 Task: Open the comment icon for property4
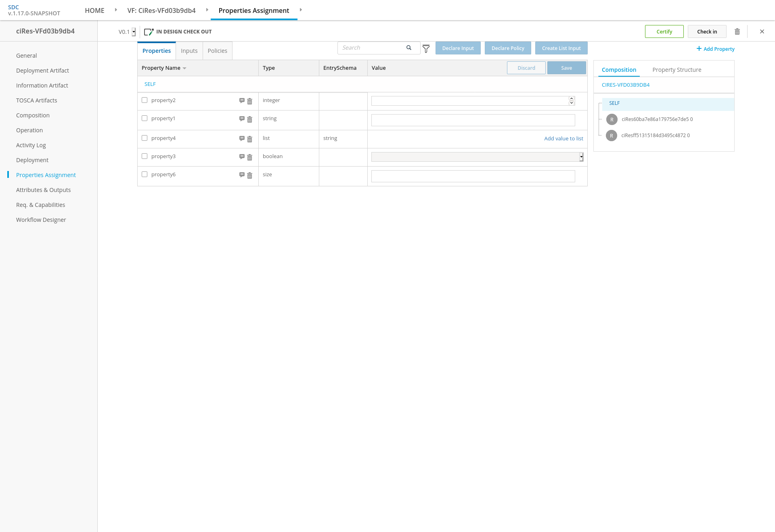pyautogui.click(x=242, y=138)
